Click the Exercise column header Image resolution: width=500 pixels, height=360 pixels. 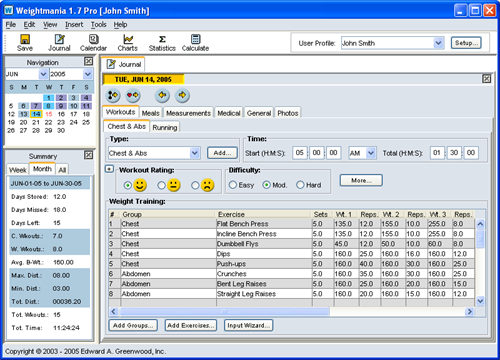coord(264,214)
